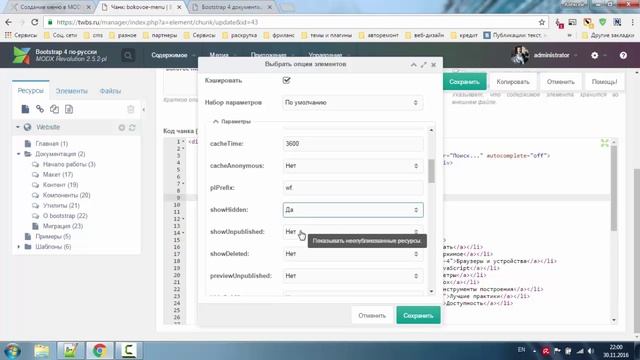This screenshot has height=360, width=640.
Task: Toggle fullscreen for the code editor
Action: (x=604, y=143)
